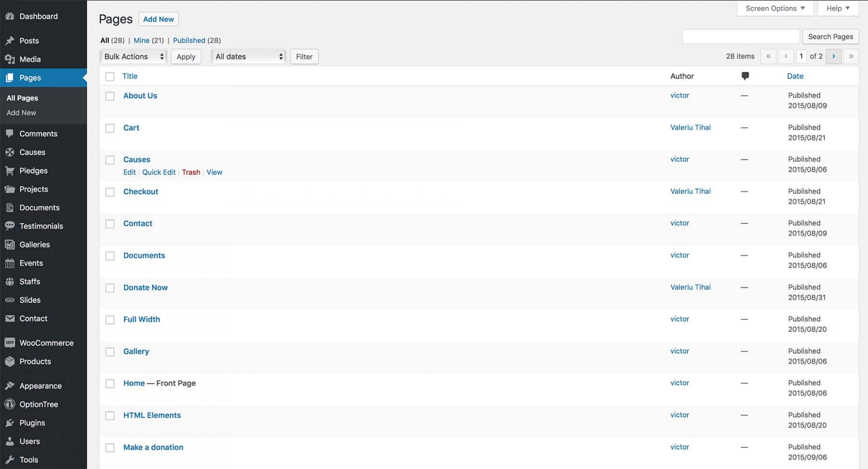Check the Donate Now page checkbox
The image size is (868, 469).
click(109, 288)
